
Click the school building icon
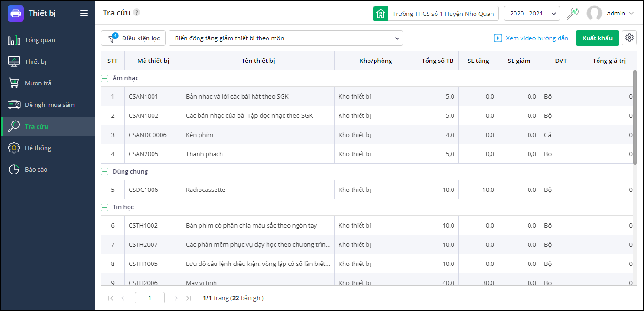(380, 14)
